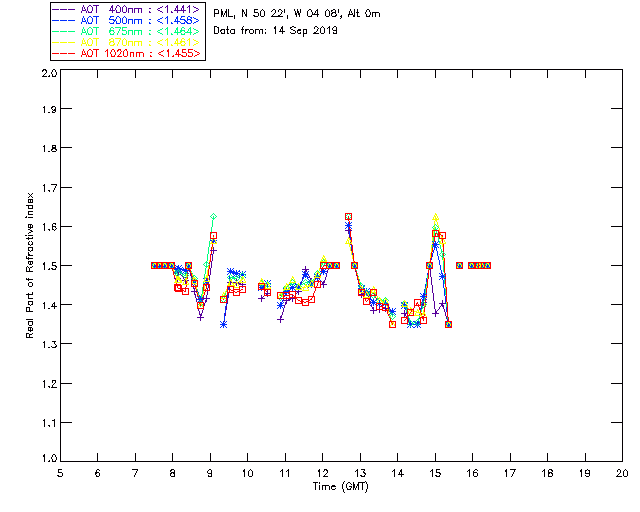Click the 'Data from: 14 Sep 2019' text

click(x=276, y=31)
